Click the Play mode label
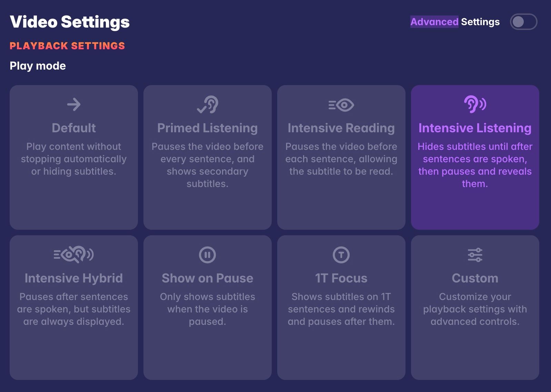 pyautogui.click(x=38, y=65)
